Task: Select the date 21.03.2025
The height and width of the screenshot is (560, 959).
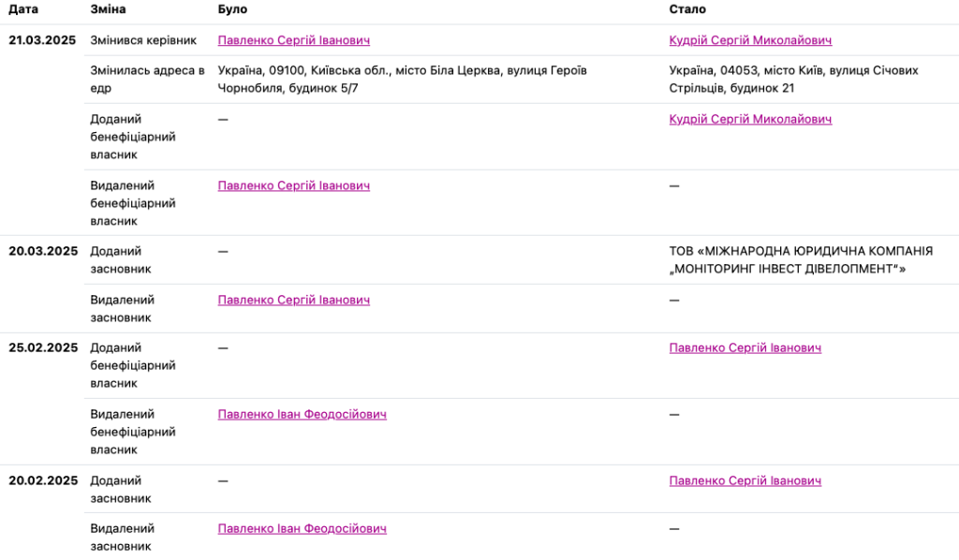Action: [x=42, y=40]
